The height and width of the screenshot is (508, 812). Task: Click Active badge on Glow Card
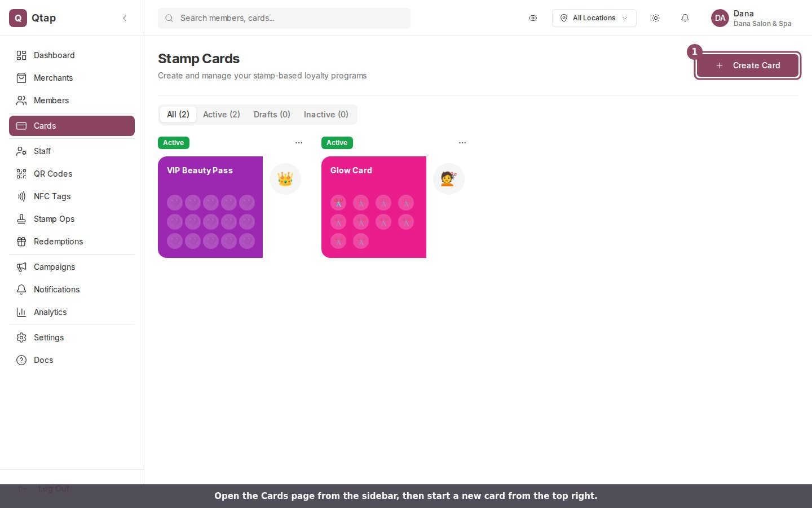pyautogui.click(x=337, y=143)
